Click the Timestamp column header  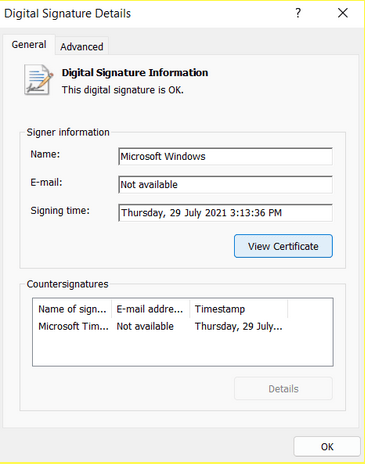[x=239, y=309]
